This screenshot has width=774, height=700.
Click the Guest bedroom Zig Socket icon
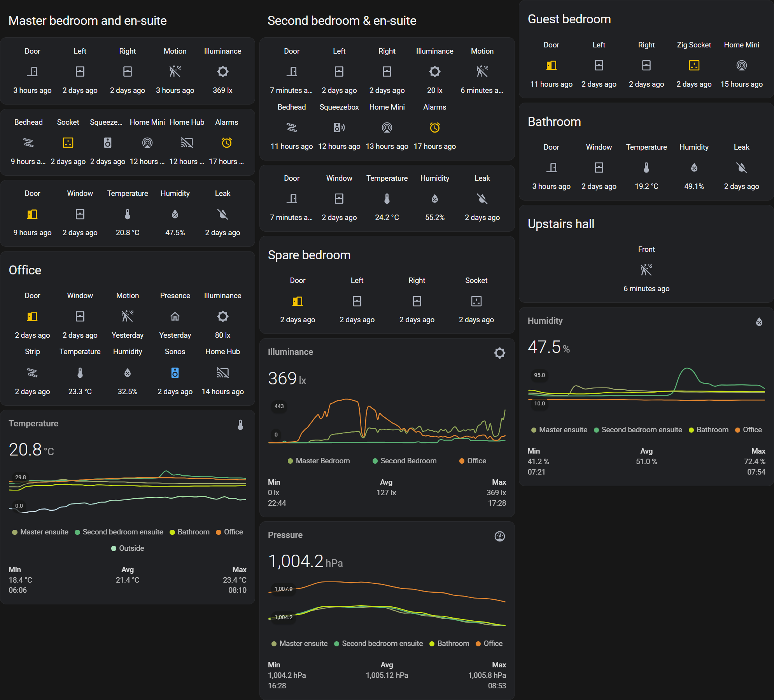[694, 65]
